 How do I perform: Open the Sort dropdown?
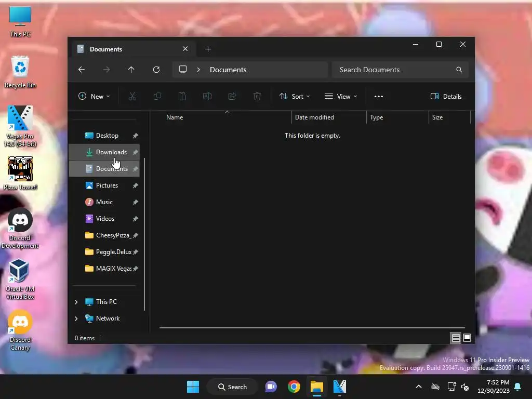point(295,96)
